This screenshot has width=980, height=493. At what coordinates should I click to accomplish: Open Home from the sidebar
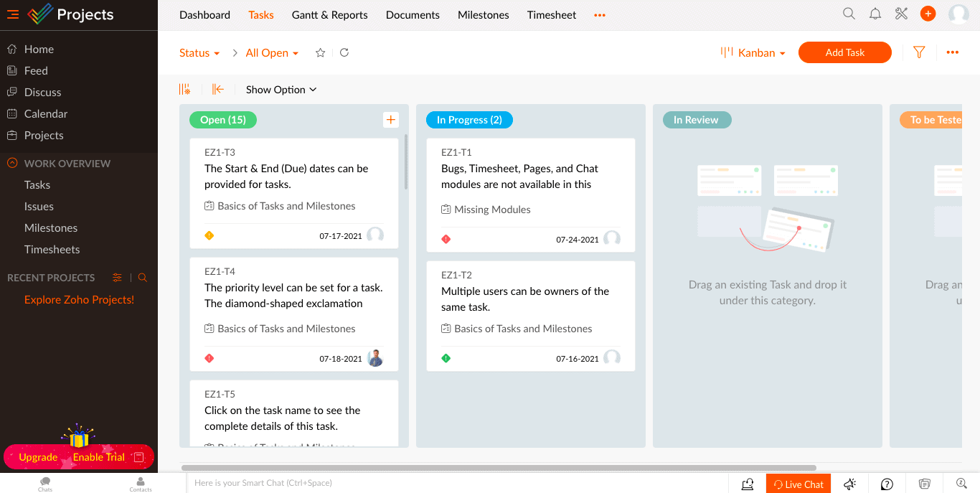click(39, 49)
